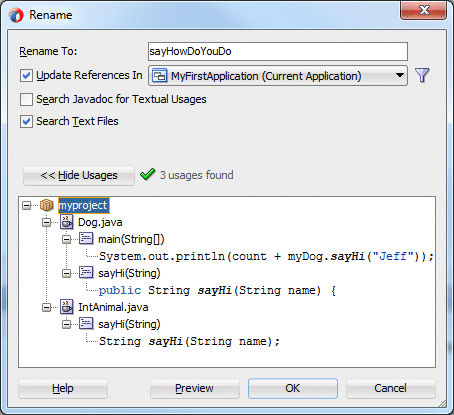Collapse the Dog.java node
The width and height of the screenshot is (454, 415).
click(47, 222)
